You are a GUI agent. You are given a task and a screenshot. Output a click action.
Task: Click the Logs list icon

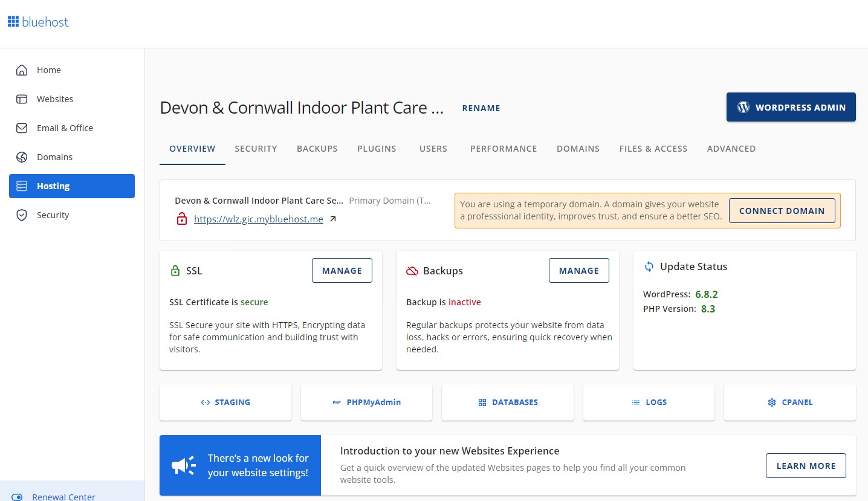point(636,402)
